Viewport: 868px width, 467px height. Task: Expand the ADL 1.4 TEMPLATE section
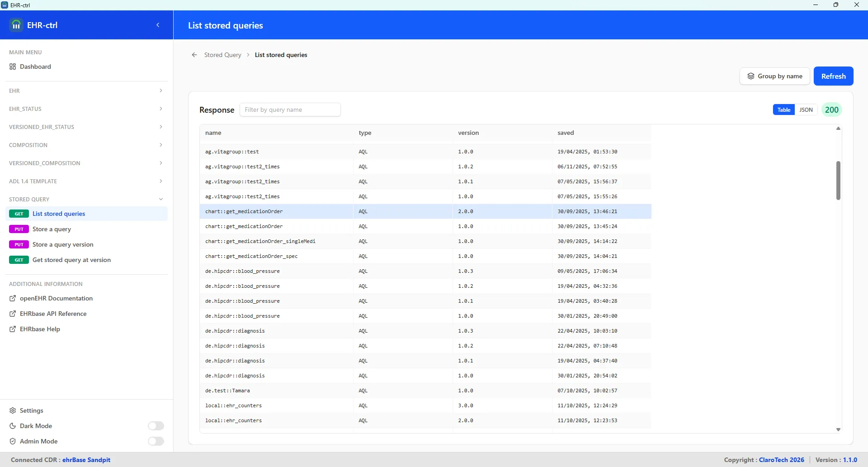point(86,181)
